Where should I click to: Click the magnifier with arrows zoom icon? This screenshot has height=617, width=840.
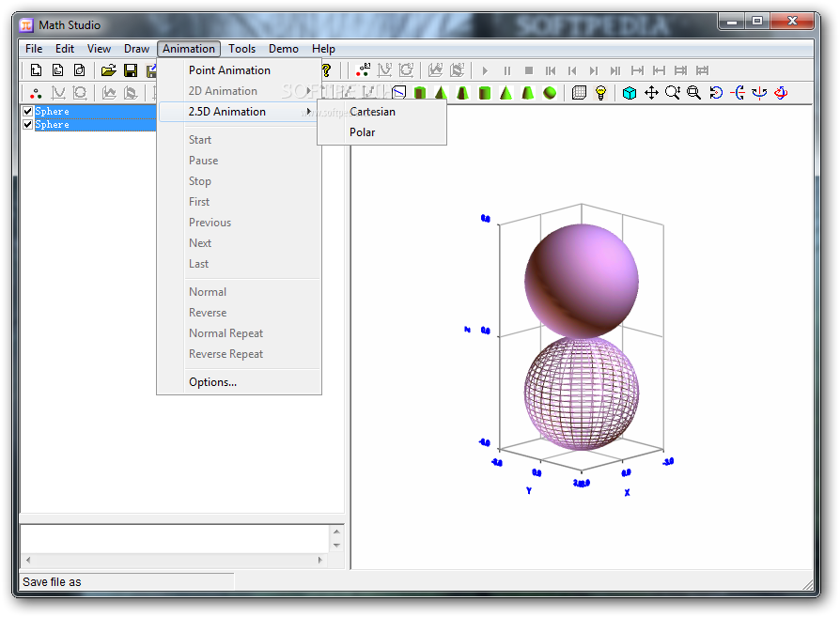click(673, 93)
